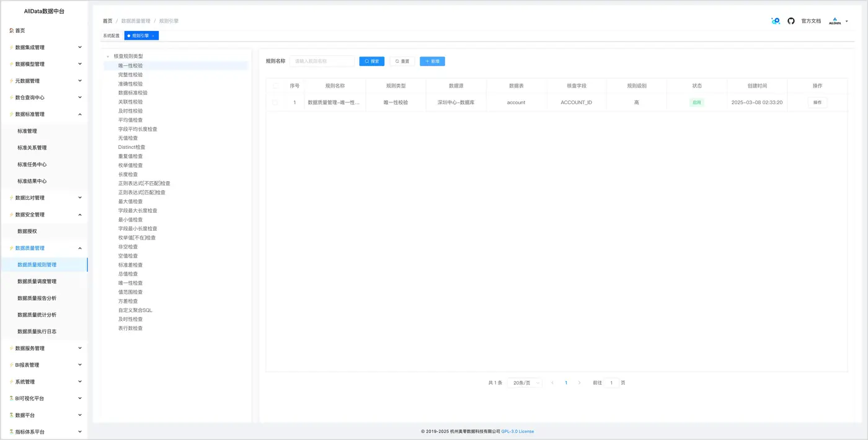Screen dimensions: 868x440
Task: Open the 官方文档 link
Action: [811, 21]
